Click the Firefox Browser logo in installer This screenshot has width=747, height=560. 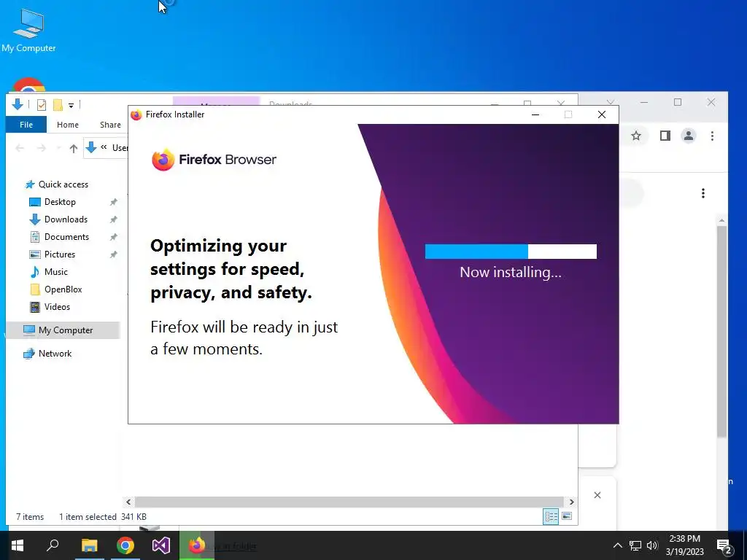coord(214,160)
